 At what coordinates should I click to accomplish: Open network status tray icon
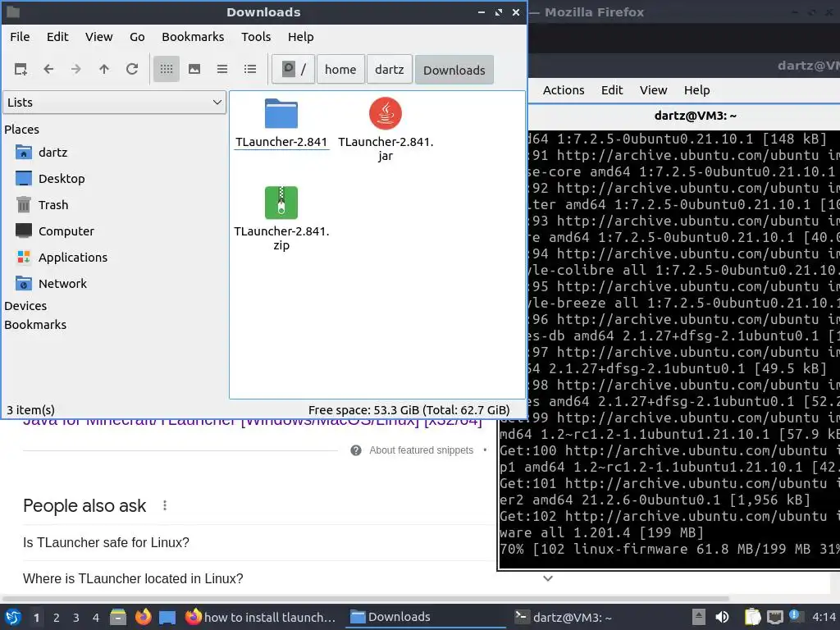(774, 617)
